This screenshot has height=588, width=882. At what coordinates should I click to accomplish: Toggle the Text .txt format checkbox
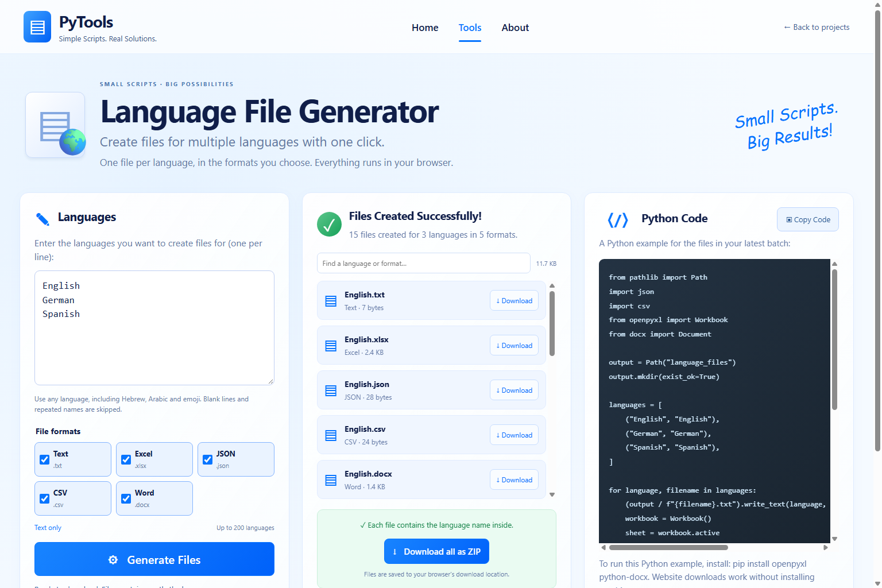(44, 459)
